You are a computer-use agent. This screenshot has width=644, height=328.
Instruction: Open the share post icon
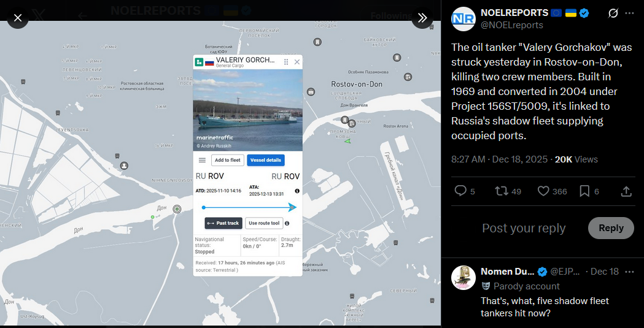click(x=626, y=191)
